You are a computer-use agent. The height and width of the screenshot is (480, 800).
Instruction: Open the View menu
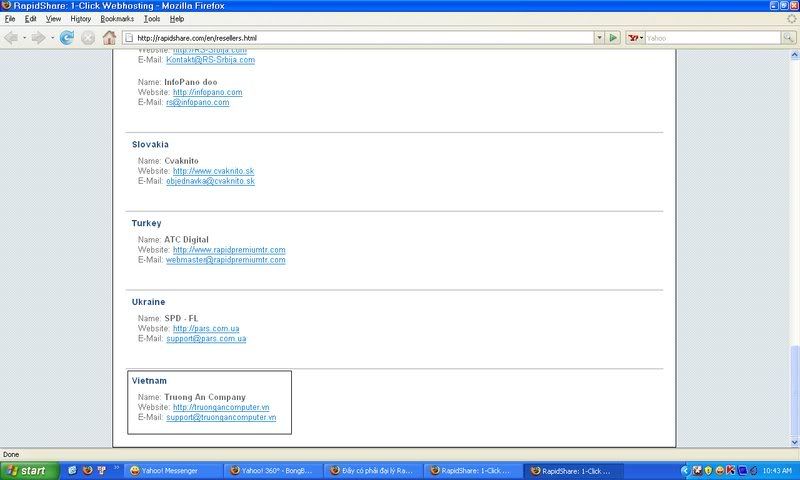[53, 19]
